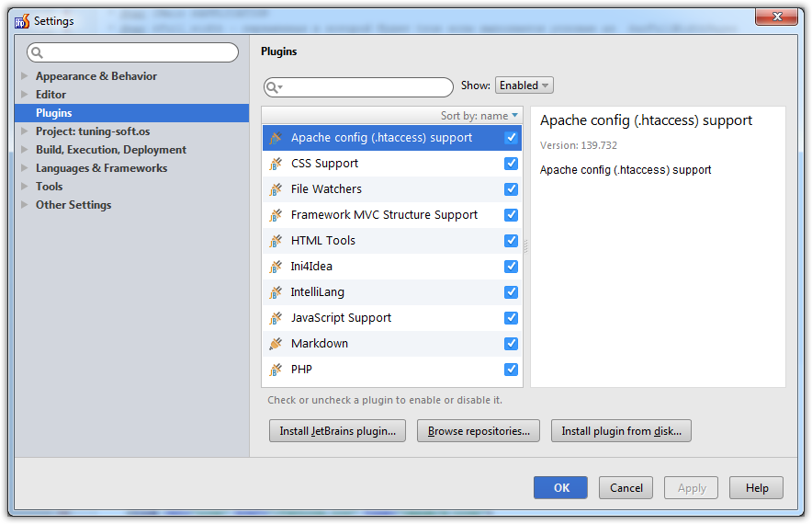The image size is (812, 524).
Task: Click Install plugin from disk button
Action: 621,431
